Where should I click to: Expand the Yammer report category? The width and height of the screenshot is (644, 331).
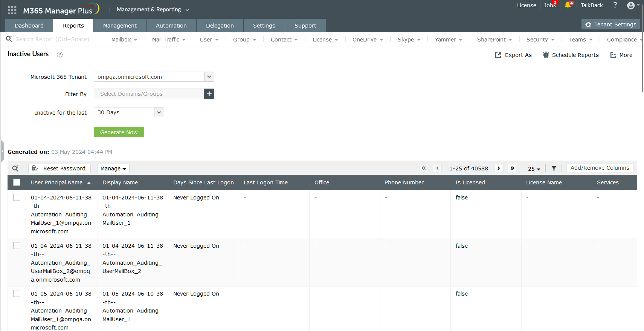(449, 40)
